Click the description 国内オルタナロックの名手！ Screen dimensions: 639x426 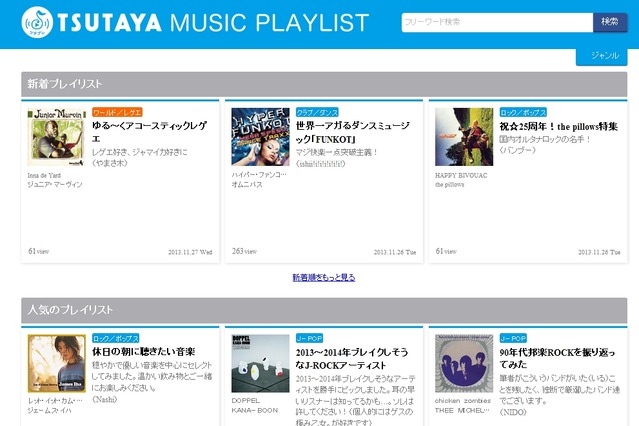pyautogui.click(x=545, y=139)
